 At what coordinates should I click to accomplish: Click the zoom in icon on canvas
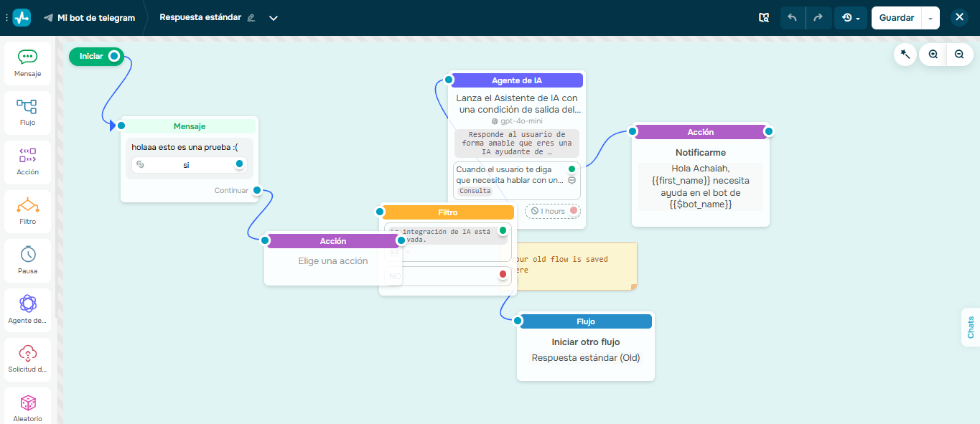coord(932,54)
